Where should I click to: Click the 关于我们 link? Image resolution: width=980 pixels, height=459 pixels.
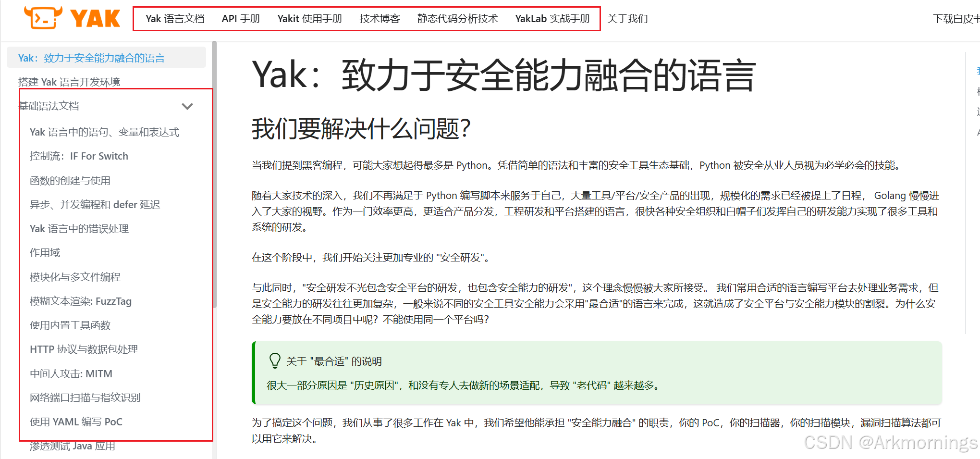[x=627, y=18]
